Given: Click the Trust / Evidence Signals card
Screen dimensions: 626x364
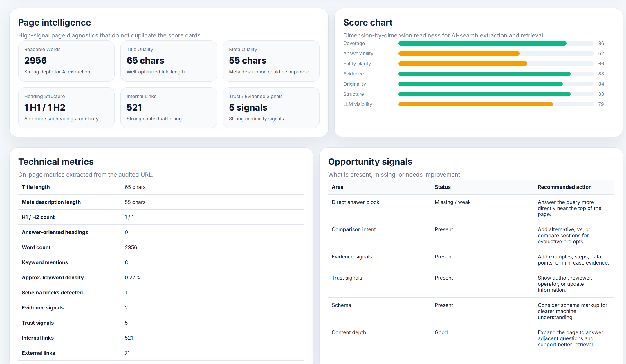Looking at the screenshot, I should click(271, 108).
